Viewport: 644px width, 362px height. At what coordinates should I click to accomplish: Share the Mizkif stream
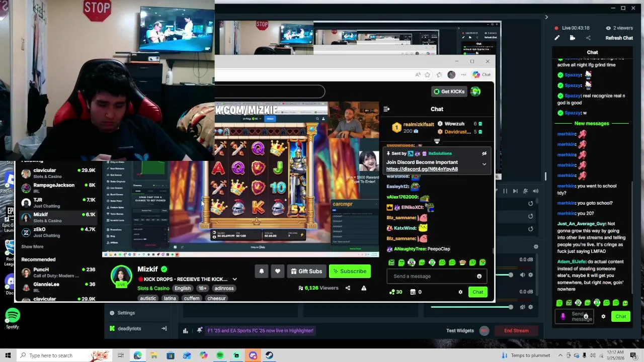click(348, 288)
